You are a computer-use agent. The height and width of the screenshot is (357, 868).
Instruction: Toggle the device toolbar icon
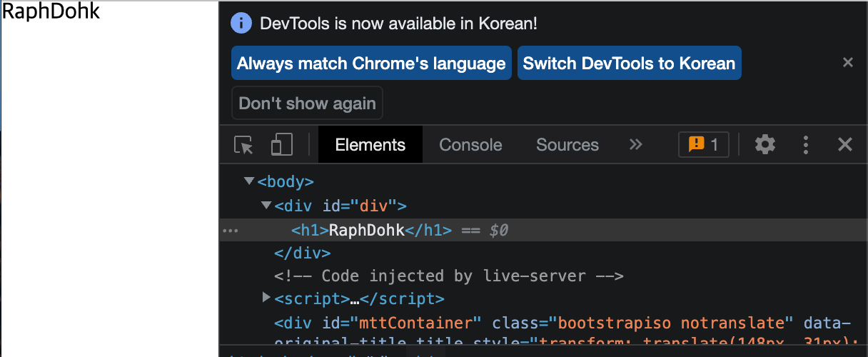point(282,145)
